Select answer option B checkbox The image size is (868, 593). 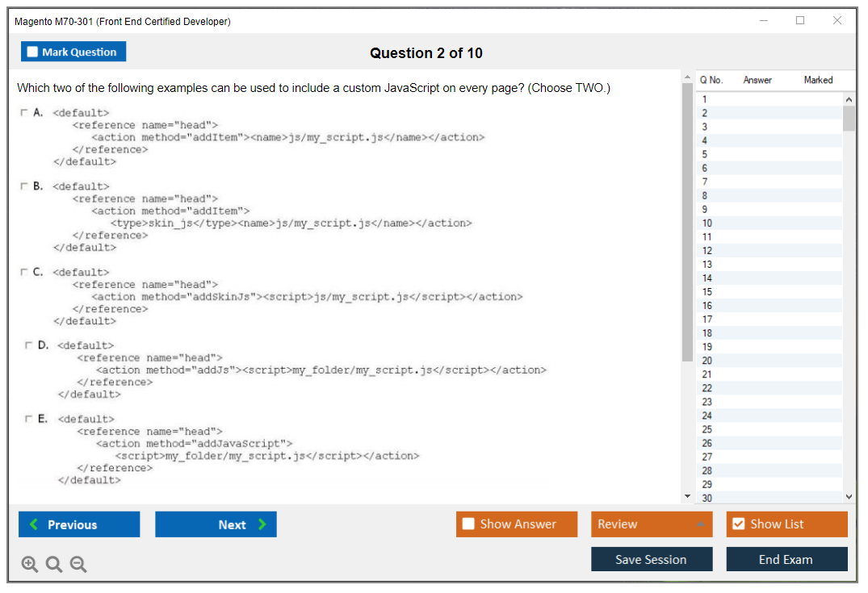click(x=24, y=186)
